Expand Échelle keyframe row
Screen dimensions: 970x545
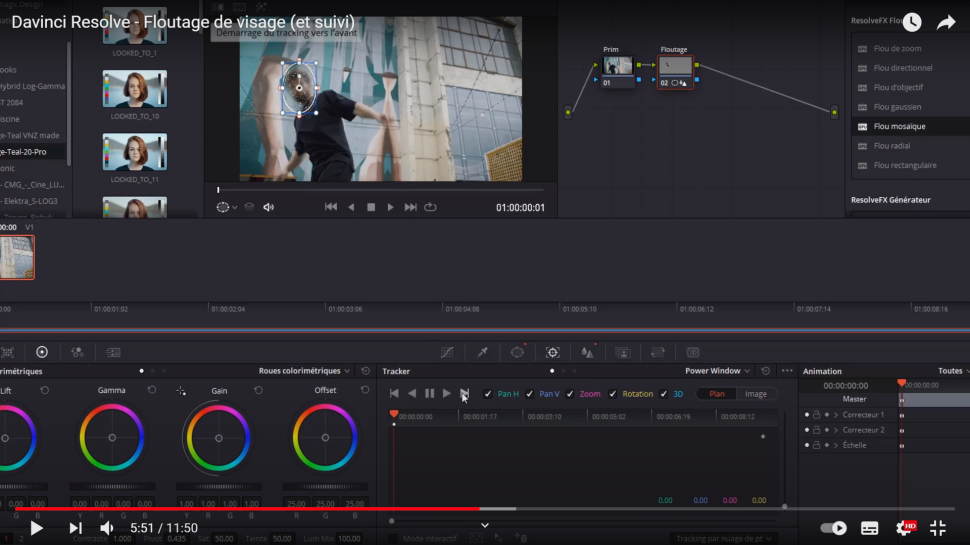coord(836,445)
